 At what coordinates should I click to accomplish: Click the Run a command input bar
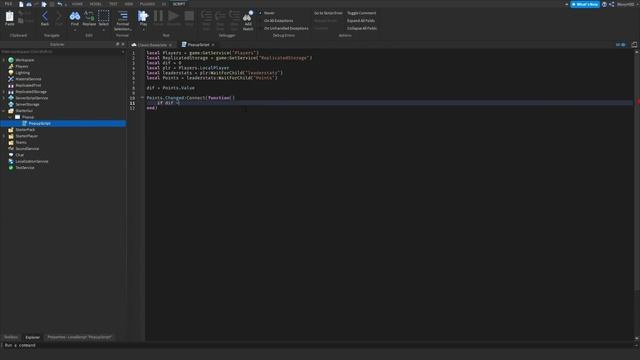point(318,345)
